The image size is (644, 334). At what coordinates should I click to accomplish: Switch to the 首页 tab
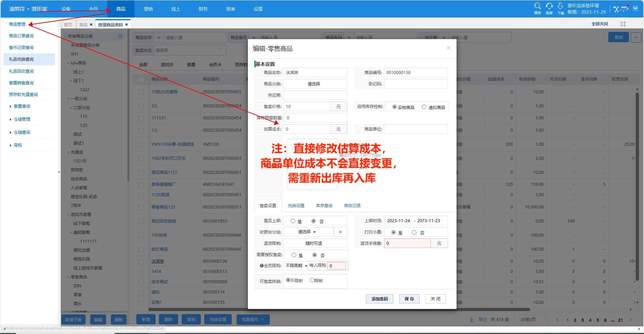click(68, 25)
